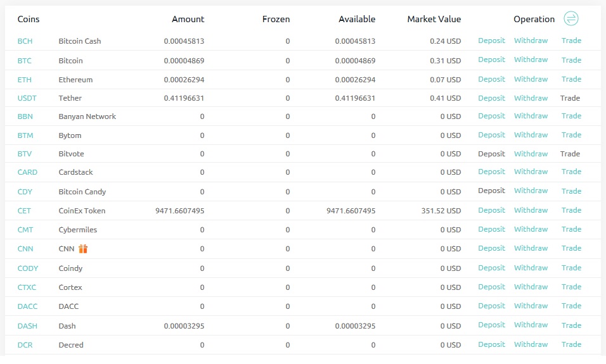Deposit CoinEx Token
The height and width of the screenshot is (364, 606).
pos(491,210)
